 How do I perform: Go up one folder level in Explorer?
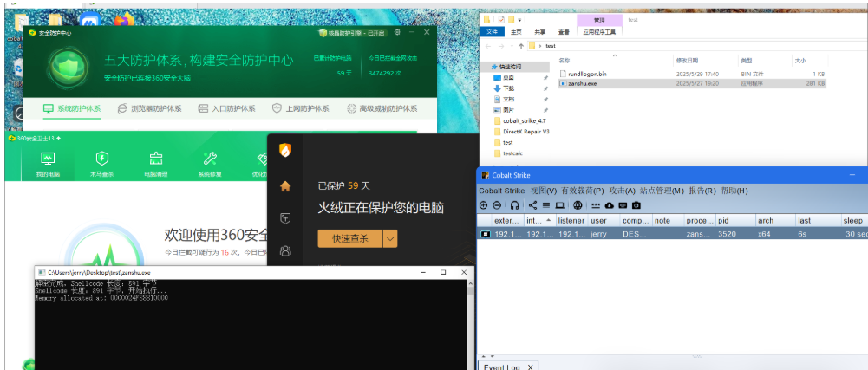[520, 46]
